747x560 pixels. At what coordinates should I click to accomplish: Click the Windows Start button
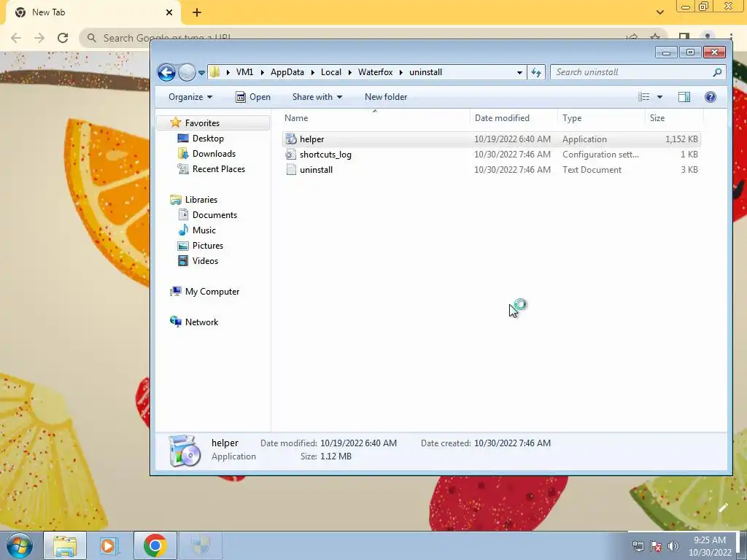click(x=20, y=545)
